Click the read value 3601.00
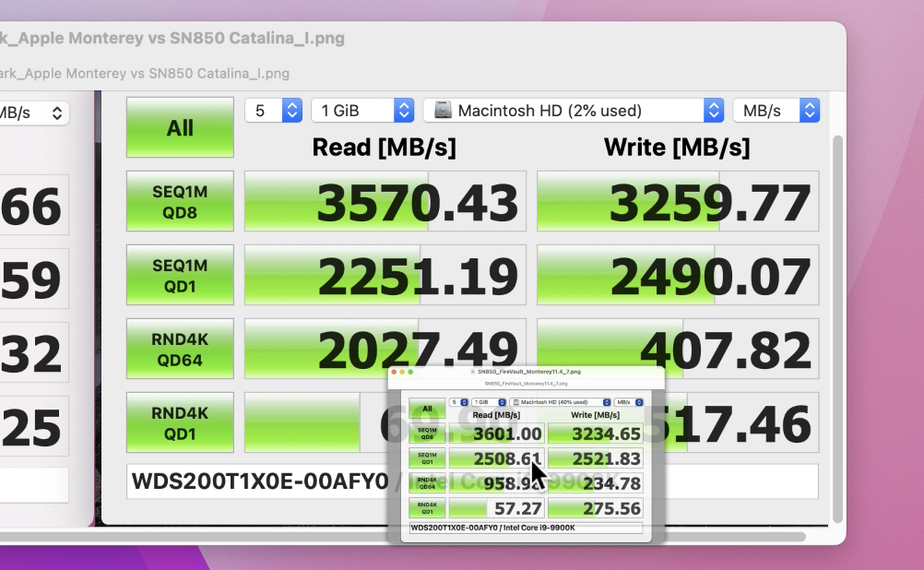Viewport: 924px width, 570px height. point(507,433)
